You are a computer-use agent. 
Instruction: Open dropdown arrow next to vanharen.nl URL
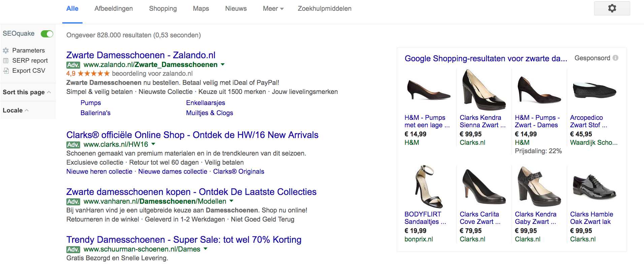[231, 201]
